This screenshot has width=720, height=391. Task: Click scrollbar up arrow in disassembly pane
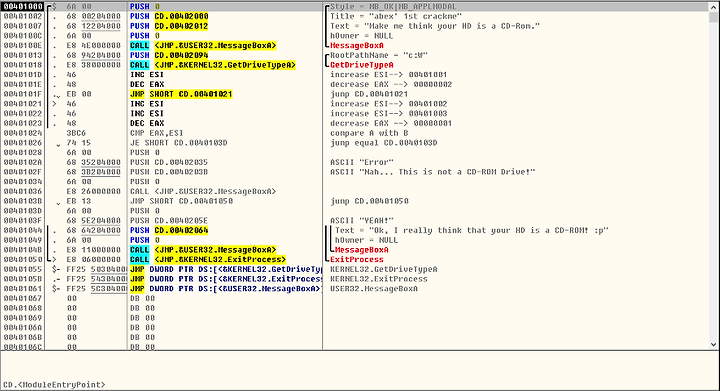pyautogui.click(x=713, y=6)
